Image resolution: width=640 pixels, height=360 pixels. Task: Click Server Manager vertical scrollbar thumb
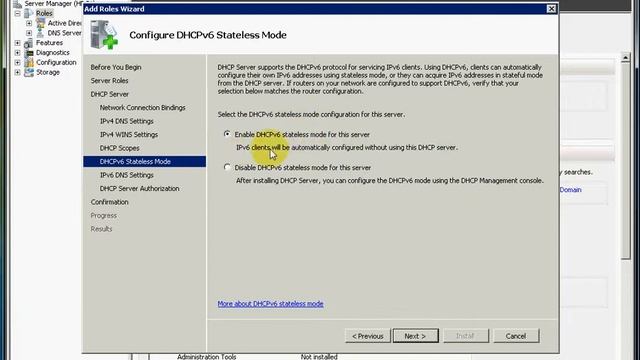[626, 161]
